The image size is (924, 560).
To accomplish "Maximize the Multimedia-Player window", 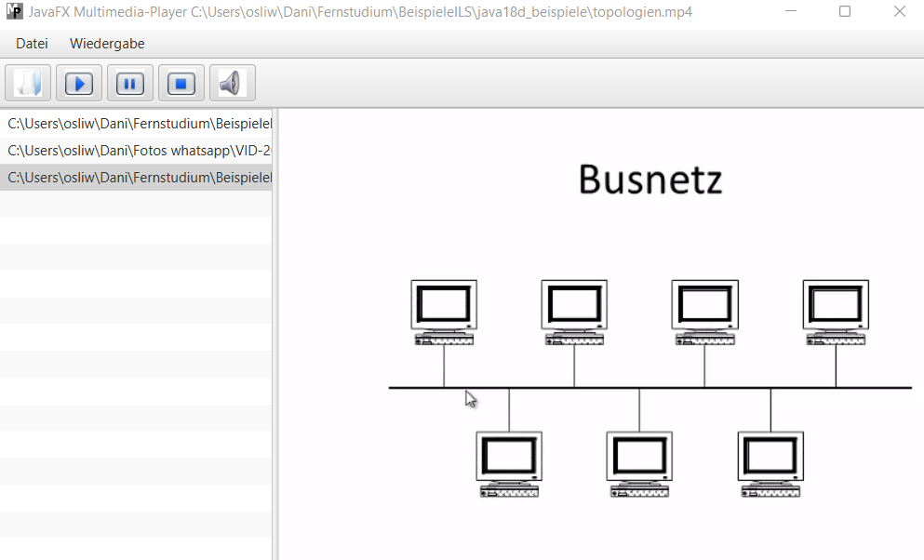I will click(845, 12).
